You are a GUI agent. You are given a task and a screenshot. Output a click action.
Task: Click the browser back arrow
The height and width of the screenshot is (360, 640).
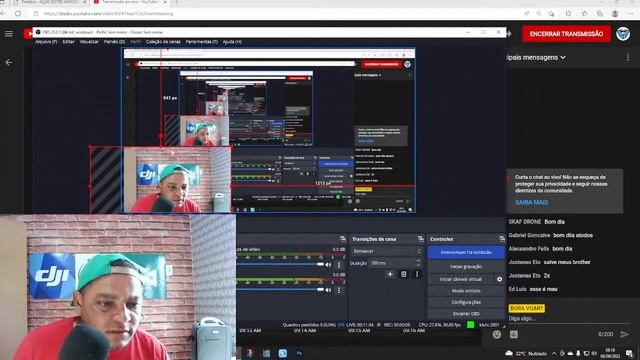pos(3,13)
